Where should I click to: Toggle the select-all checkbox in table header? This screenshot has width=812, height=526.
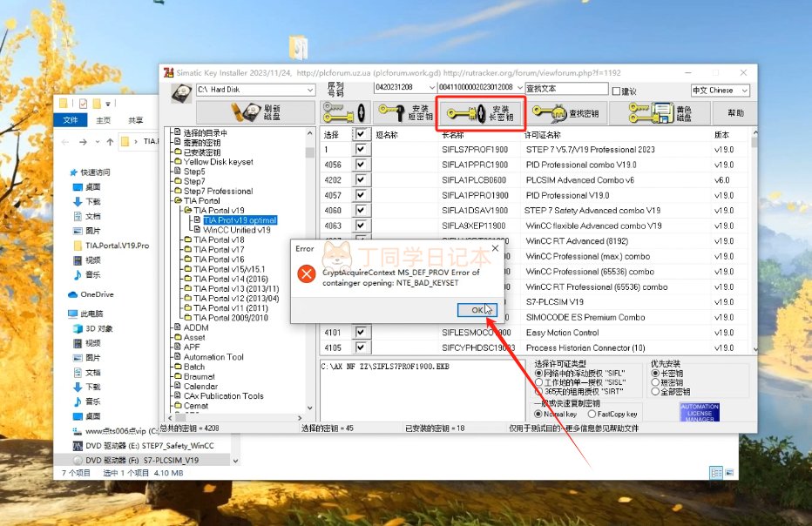[x=362, y=135]
